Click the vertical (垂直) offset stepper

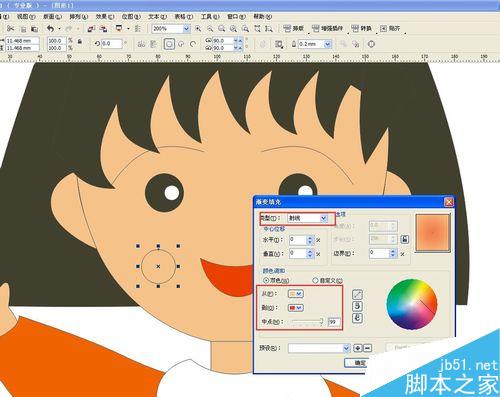(310, 254)
